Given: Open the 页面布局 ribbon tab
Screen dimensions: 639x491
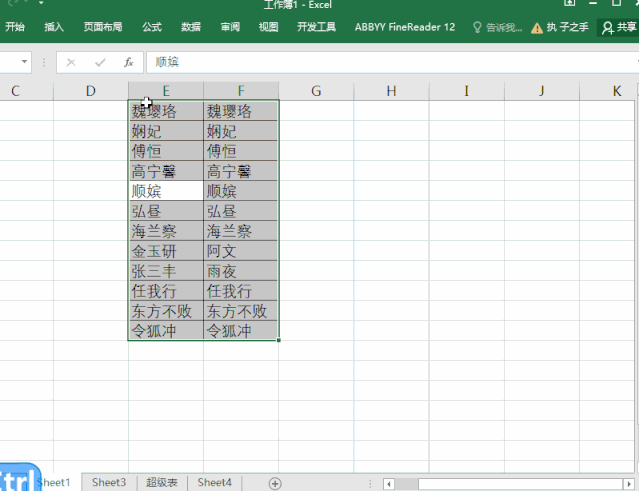Looking at the screenshot, I should tap(103, 27).
